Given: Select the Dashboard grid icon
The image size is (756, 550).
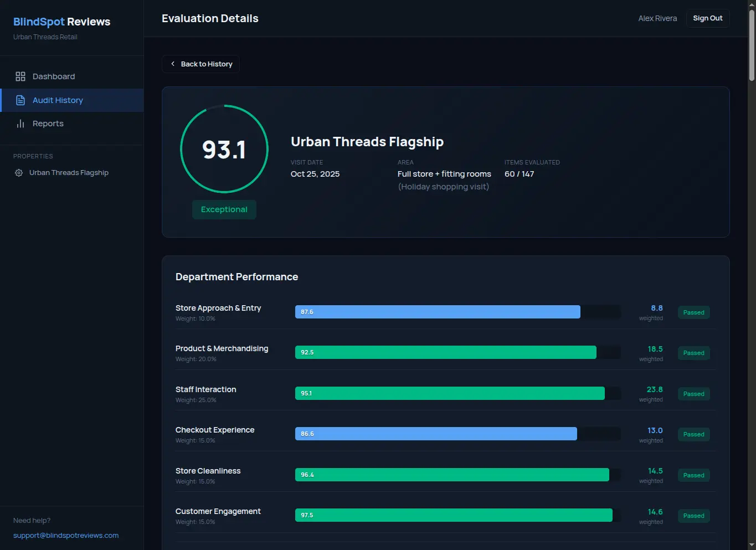Looking at the screenshot, I should coord(20,76).
